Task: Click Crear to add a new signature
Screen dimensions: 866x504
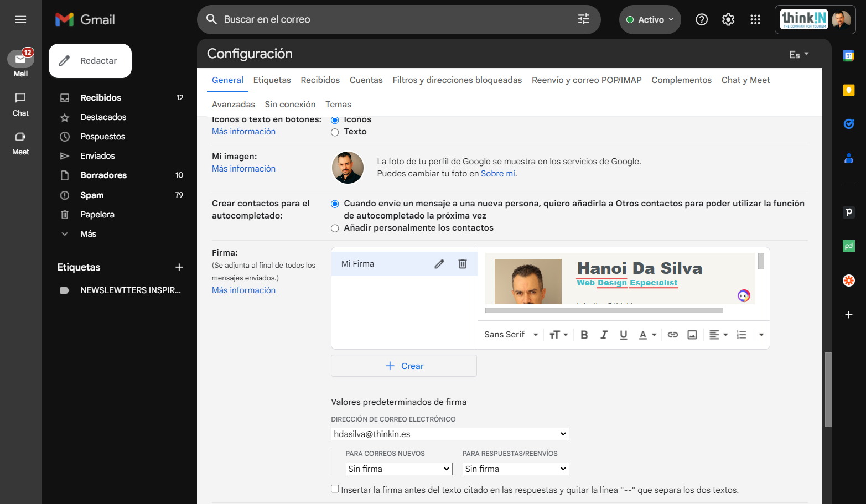Action: tap(404, 366)
